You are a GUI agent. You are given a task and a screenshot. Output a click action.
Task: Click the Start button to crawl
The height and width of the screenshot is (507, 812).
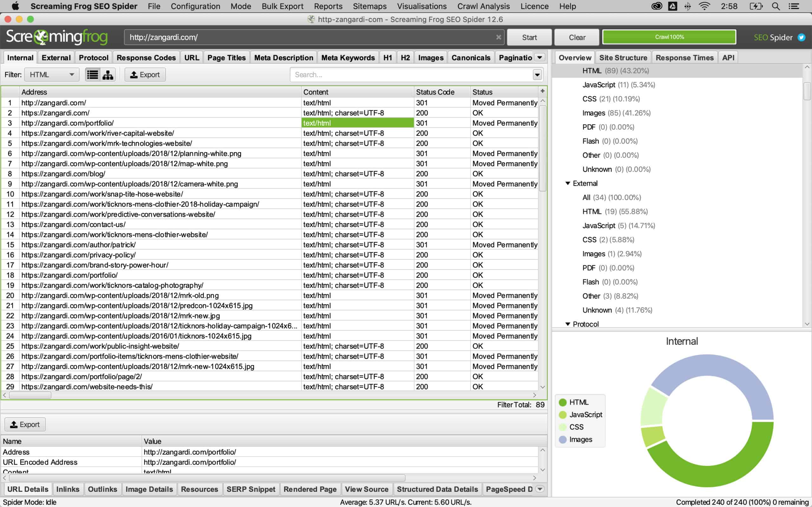point(530,36)
